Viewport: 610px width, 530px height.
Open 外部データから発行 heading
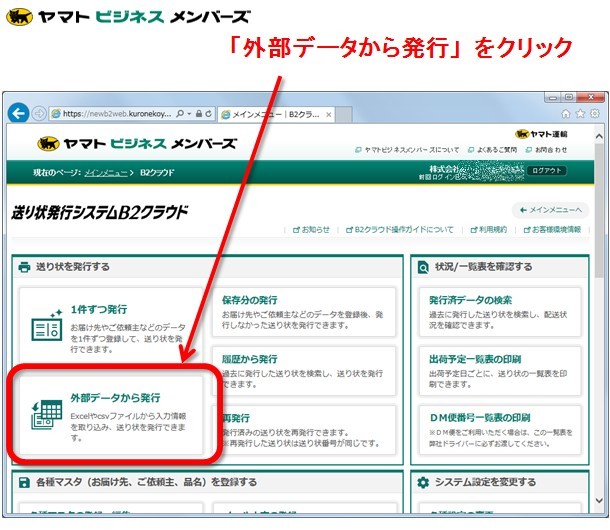(115, 398)
